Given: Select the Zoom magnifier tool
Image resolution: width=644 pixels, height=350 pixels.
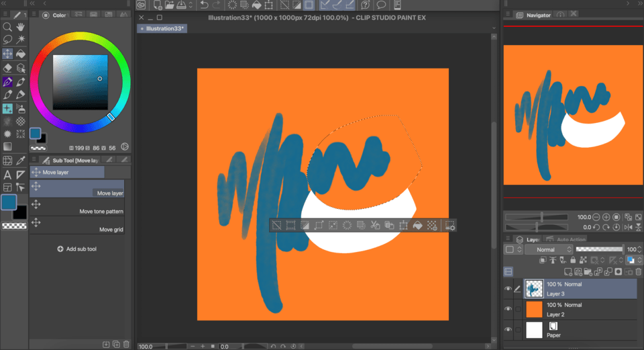Looking at the screenshot, I should (x=7, y=27).
